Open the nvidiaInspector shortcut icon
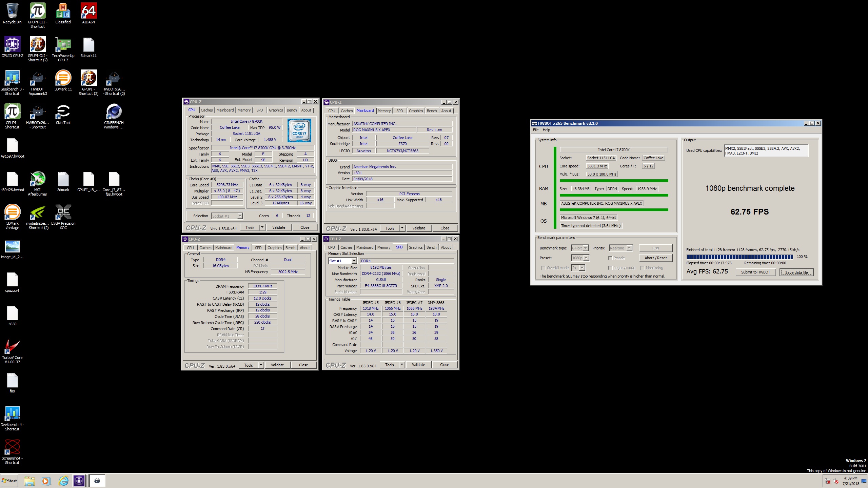The image size is (868, 488). (x=38, y=217)
